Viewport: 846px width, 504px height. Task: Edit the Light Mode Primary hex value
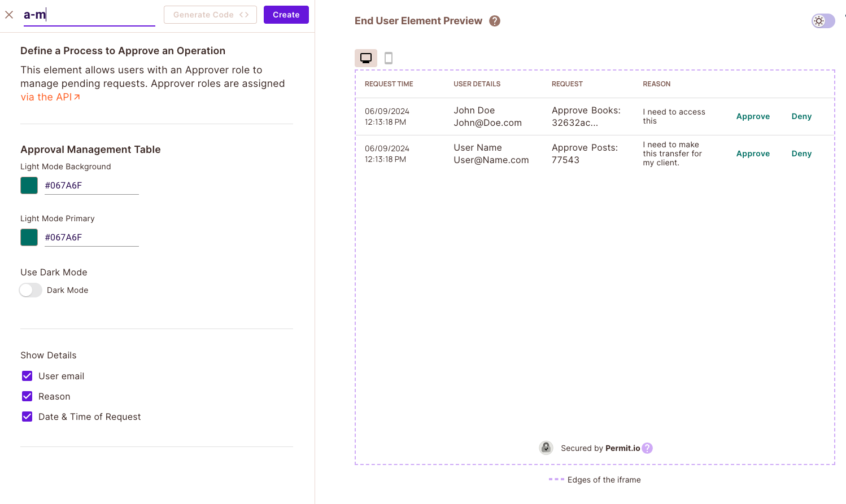click(x=91, y=237)
